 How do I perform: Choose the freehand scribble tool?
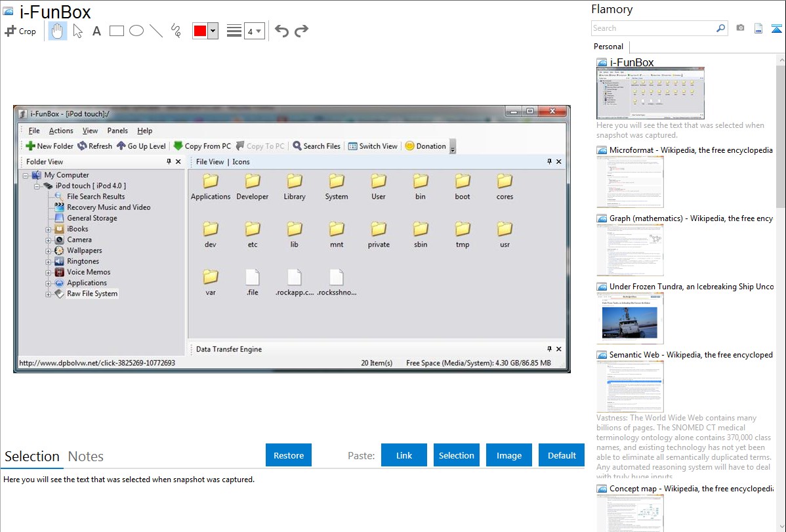click(x=176, y=31)
